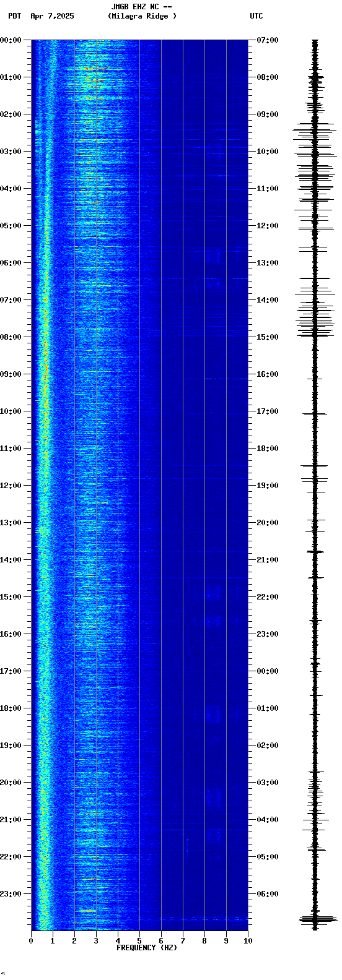Click the 19:00 label on PDT axis
The image size is (342, 980).
pyautogui.click(x=11, y=746)
